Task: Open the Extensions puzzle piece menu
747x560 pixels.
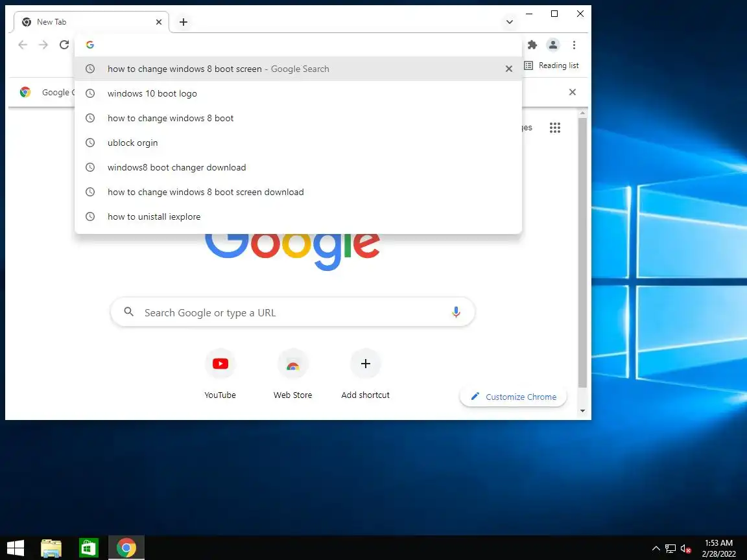Action: tap(532, 45)
